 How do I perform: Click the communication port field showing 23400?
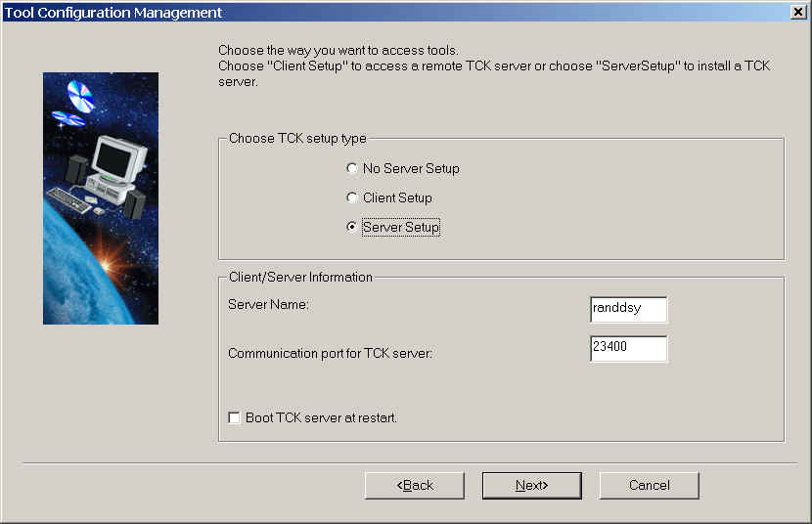[629, 349]
